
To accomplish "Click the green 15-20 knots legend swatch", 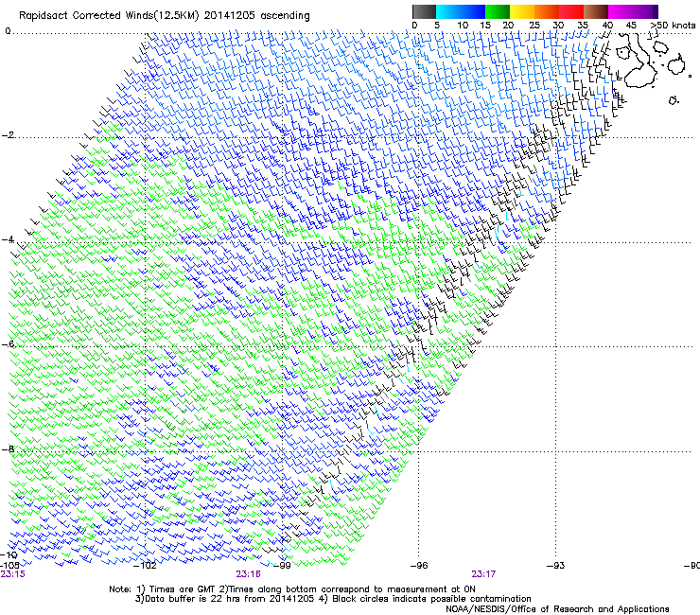I will tap(498, 11).
